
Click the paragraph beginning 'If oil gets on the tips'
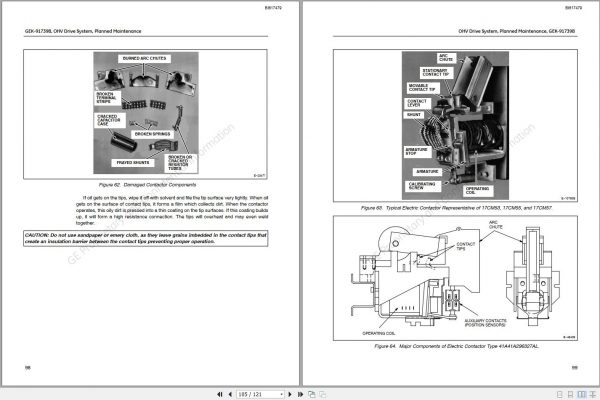pos(172,210)
